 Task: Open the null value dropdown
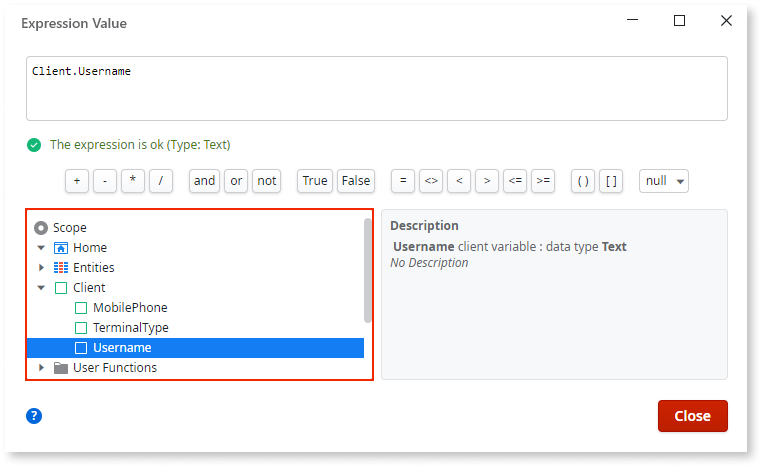click(664, 181)
